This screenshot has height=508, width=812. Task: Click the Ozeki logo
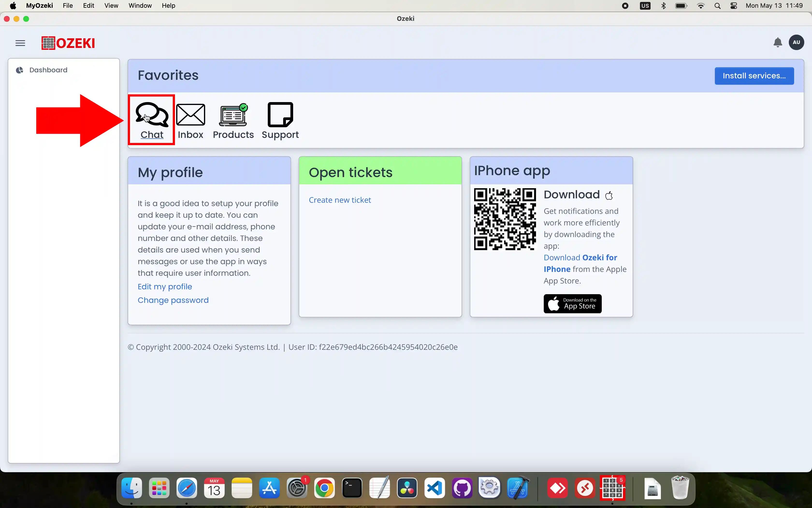pyautogui.click(x=68, y=43)
